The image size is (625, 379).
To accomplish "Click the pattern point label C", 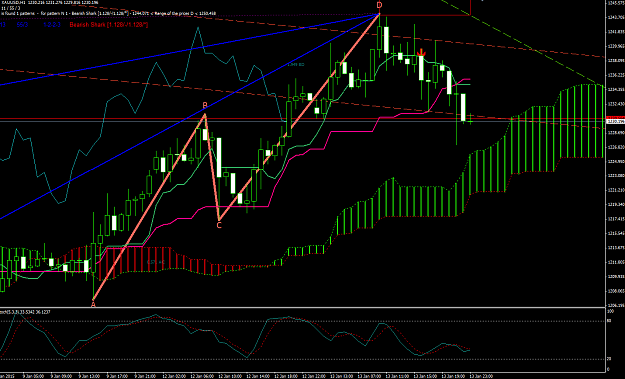I will [219, 226].
